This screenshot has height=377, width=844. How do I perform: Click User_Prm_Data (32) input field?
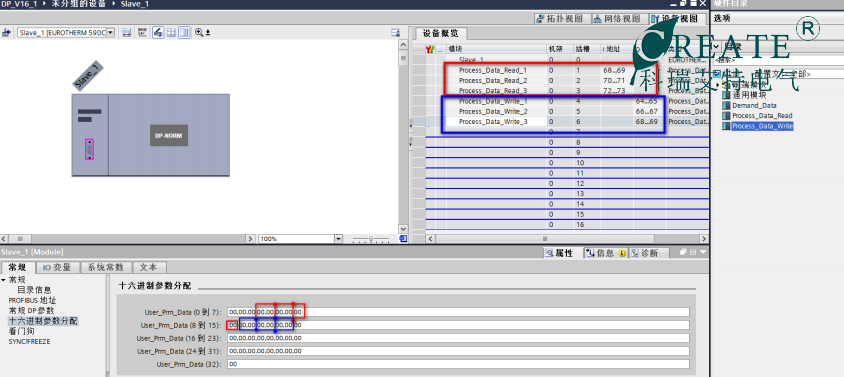[458, 365]
